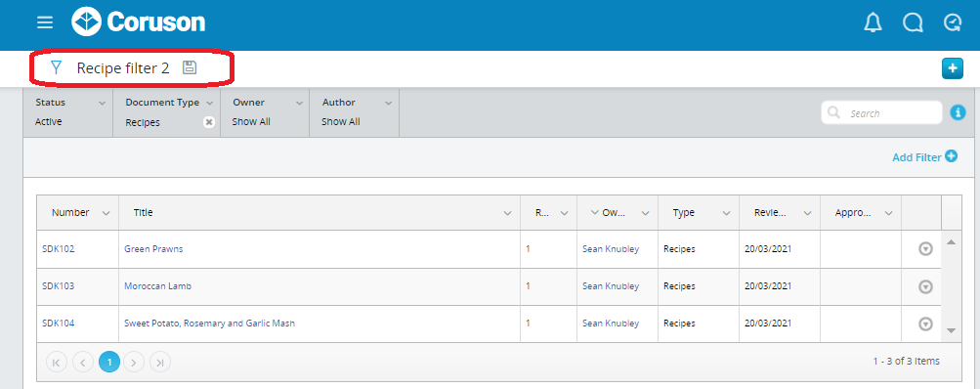Open the blue info icon beside search
This screenshot has width=980, height=389.
click(958, 112)
